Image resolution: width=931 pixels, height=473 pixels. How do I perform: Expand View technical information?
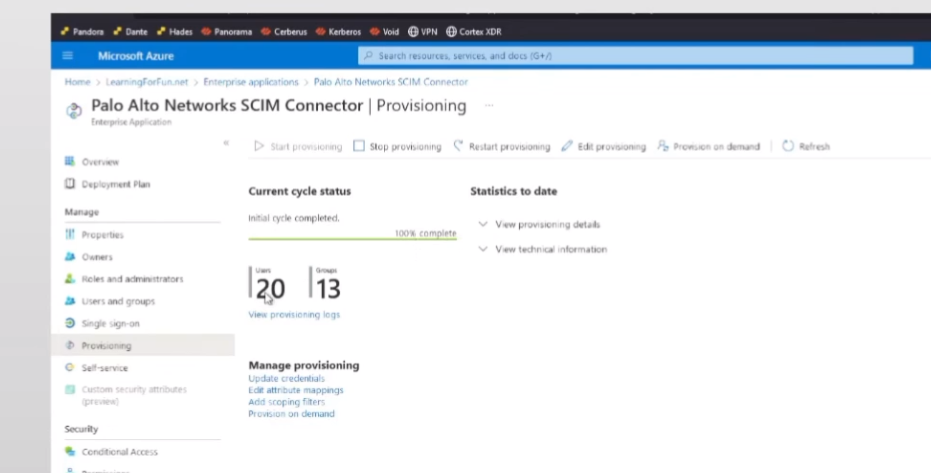(543, 249)
